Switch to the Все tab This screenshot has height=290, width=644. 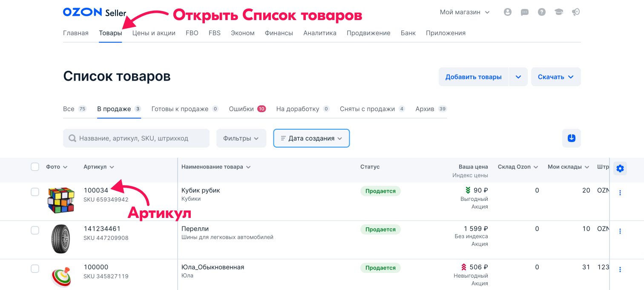tap(75, 109)
